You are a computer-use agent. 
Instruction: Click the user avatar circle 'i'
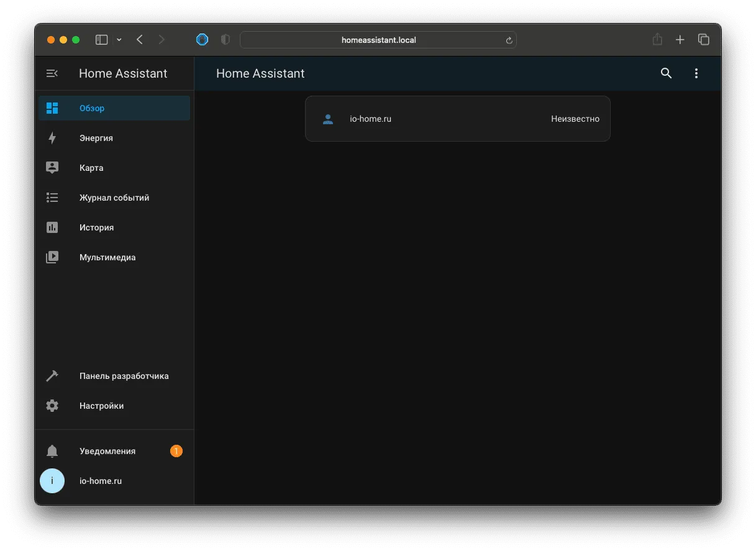tap(52, 481)
